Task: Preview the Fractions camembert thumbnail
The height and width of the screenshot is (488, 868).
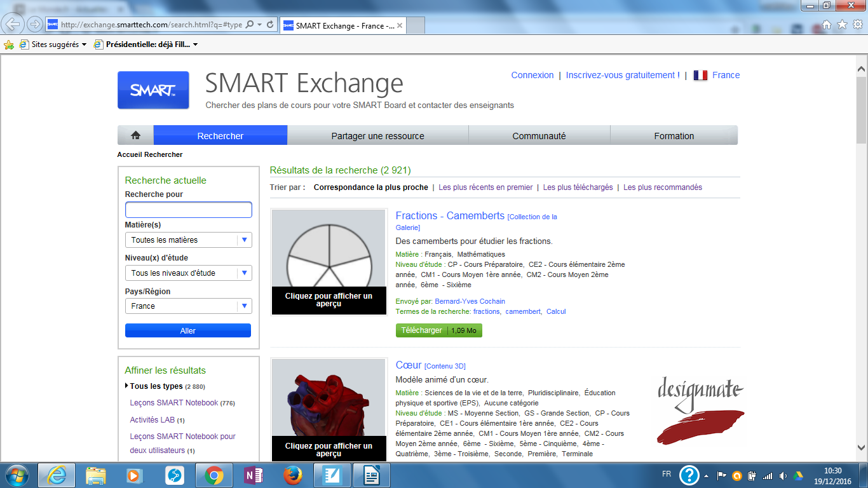Action: pos(329,262)
